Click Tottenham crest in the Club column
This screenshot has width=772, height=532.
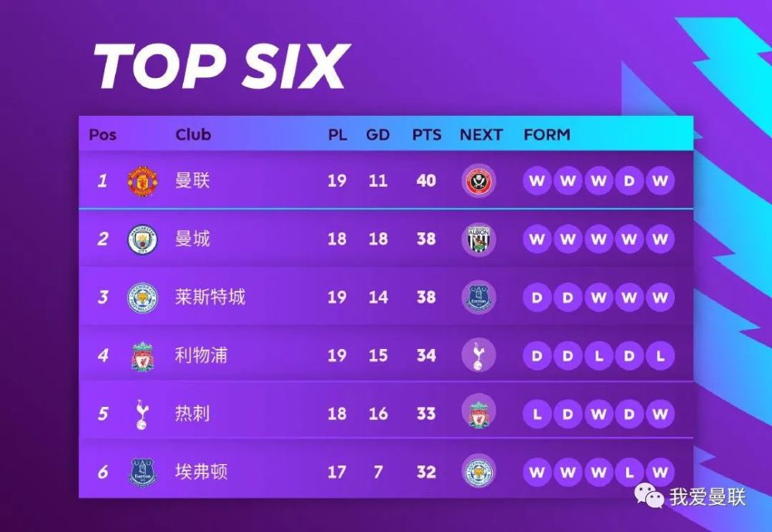point(142,415)
